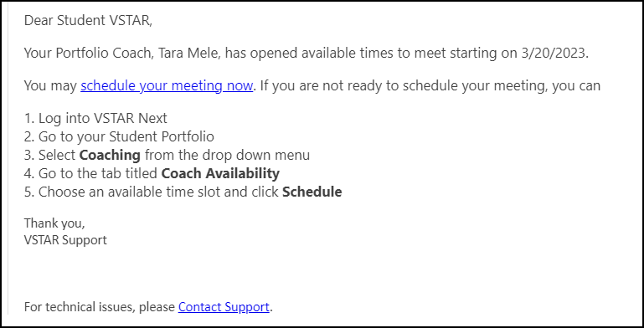Image resolution: width=644 pixels, height=328 pixels.
Task: Click 'from the drop down menu' text
Action: [x=227, y=155]
